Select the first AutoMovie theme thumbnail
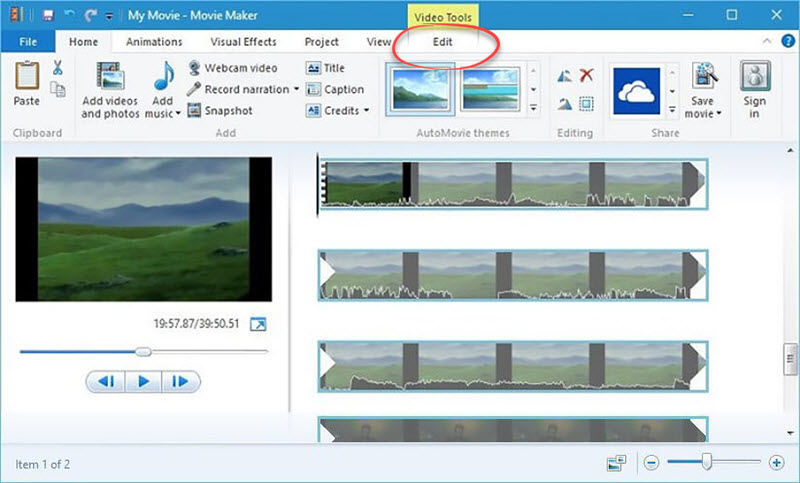Image resolution: width=800 pixels, height=483 pixels. click(420, 89)
